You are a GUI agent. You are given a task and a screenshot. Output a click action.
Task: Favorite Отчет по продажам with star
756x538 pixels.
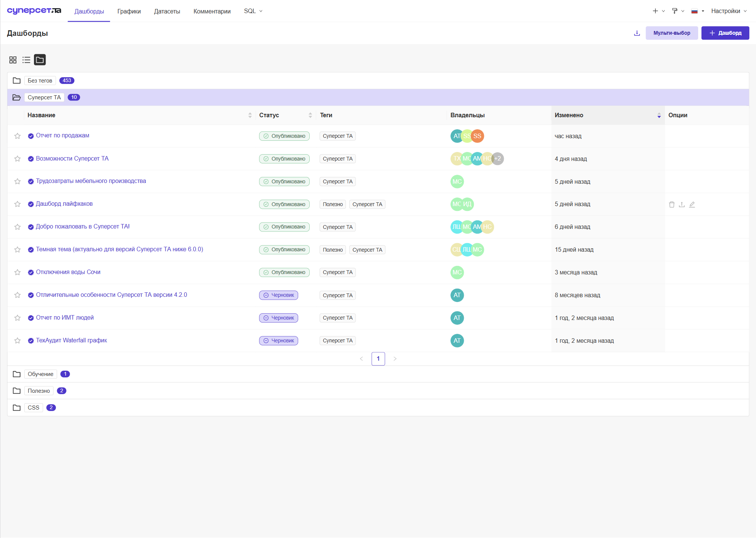click(18, 136)
